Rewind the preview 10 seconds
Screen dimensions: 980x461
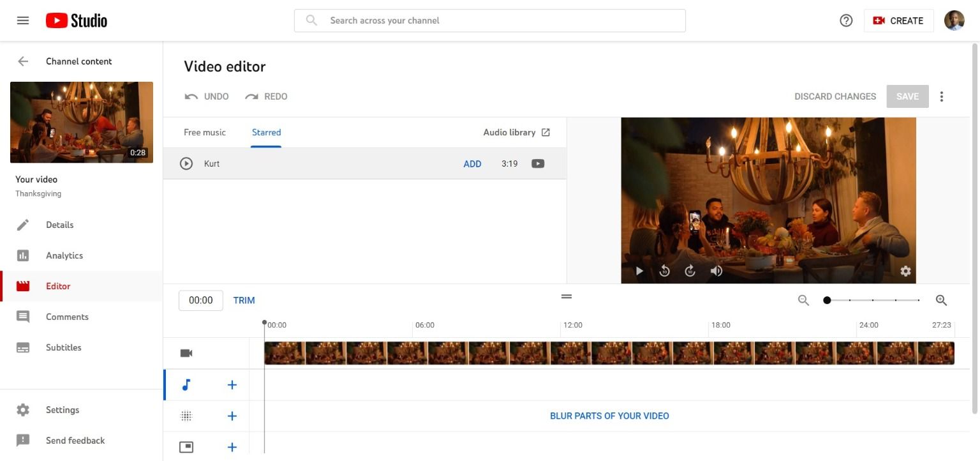point(665,271)
